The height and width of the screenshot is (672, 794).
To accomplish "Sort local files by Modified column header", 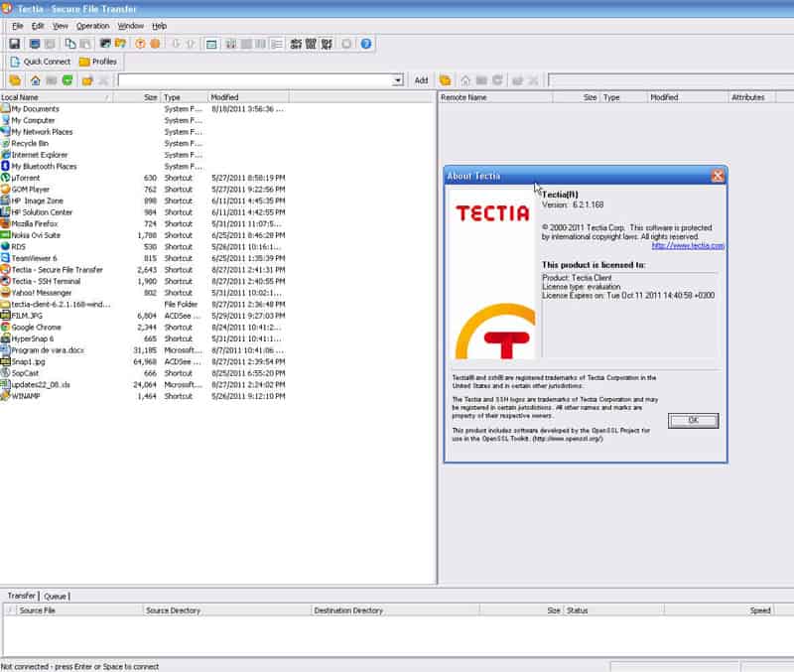I will click(248, 97).
